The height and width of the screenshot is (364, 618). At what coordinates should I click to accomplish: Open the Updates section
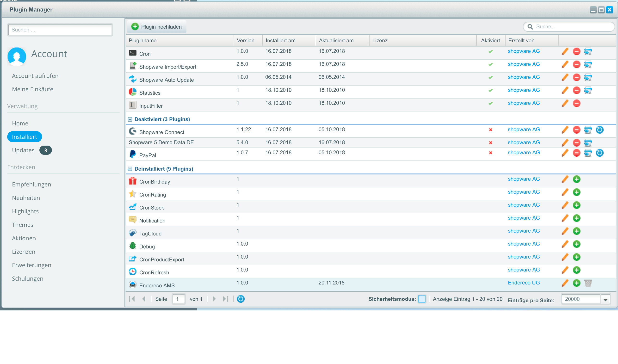[x=23, y=150]
